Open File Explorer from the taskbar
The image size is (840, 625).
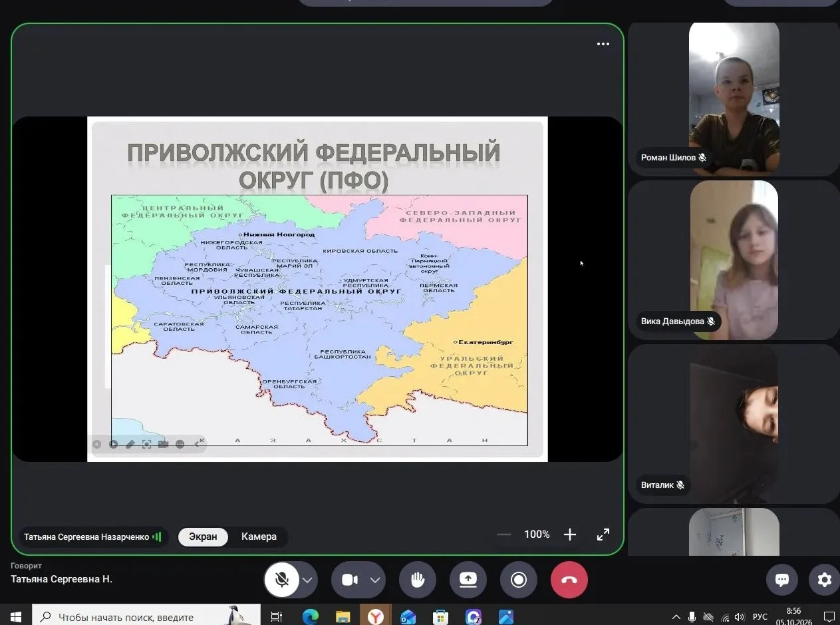343,617
